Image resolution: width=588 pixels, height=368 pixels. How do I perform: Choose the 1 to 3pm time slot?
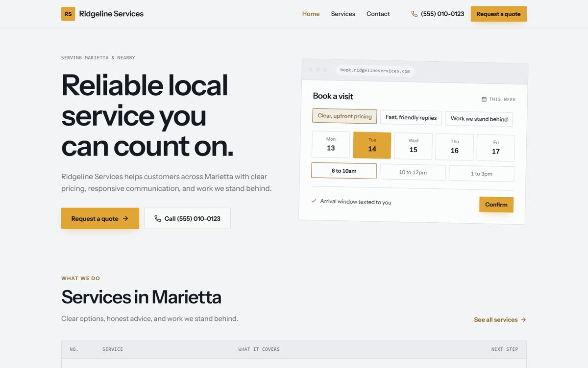tap(482, 174)
